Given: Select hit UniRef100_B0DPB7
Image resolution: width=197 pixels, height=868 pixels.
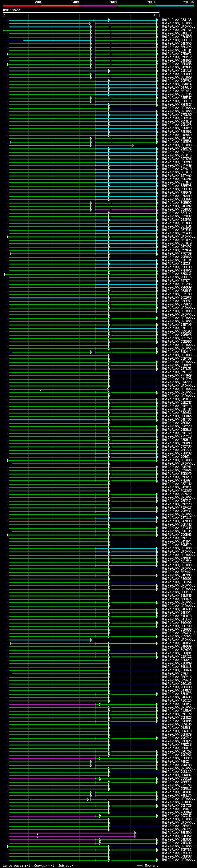Looking at the screenshot, I should (x=177, y=856).
